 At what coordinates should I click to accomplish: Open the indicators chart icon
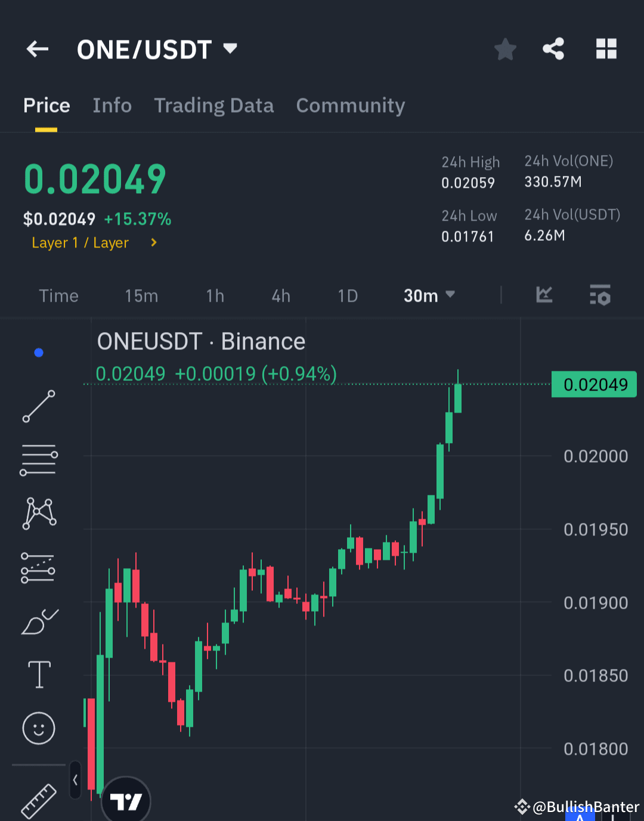tap(544, 295)
